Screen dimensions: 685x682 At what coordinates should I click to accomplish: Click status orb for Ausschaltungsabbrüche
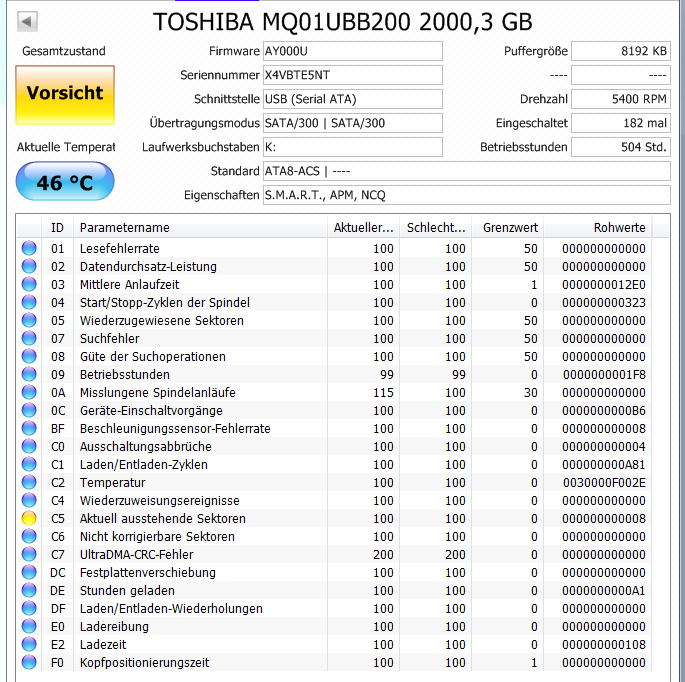point(29,446)
